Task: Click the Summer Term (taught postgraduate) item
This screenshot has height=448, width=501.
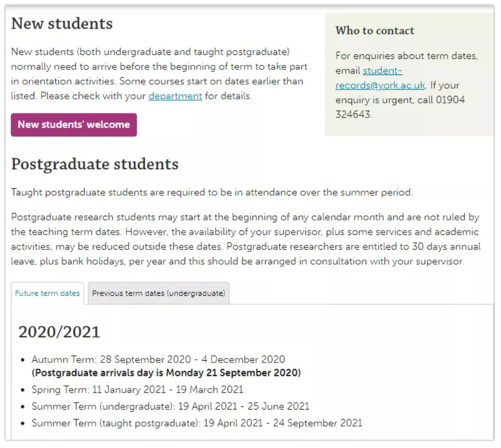Action: coord(197,423)
